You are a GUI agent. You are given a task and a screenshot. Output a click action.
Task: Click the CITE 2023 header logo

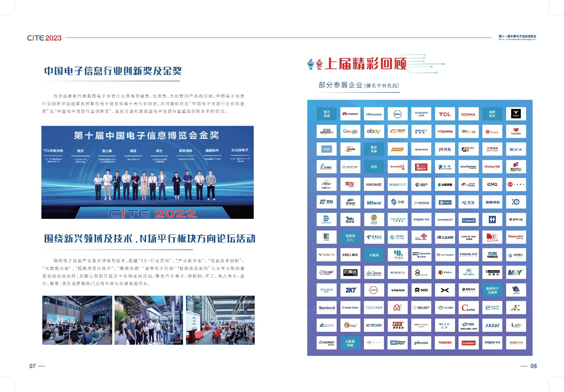[x=44, y=38]
